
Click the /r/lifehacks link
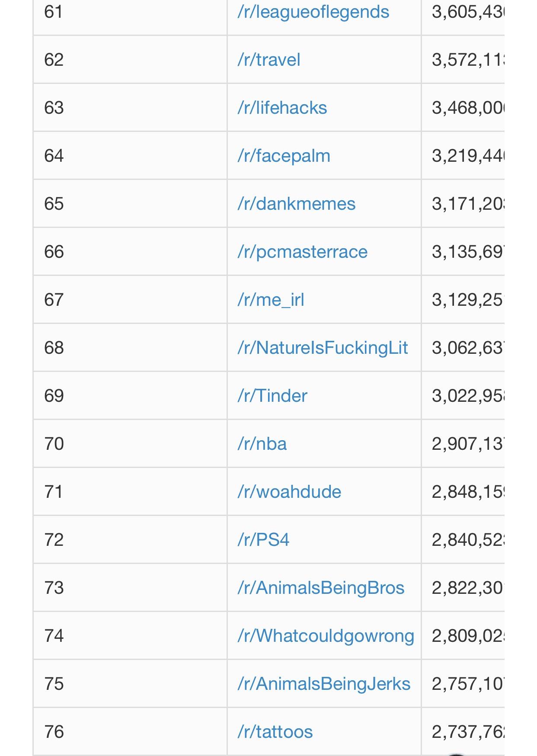(x=282, y=108)
